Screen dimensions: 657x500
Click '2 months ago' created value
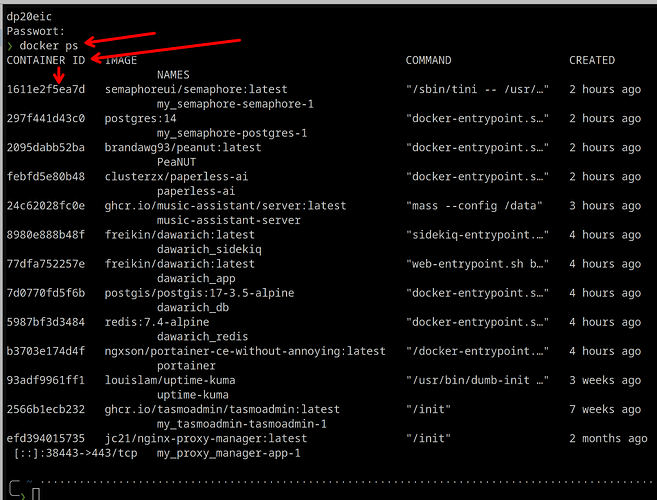pyautogui.click(x=608, y=439)
